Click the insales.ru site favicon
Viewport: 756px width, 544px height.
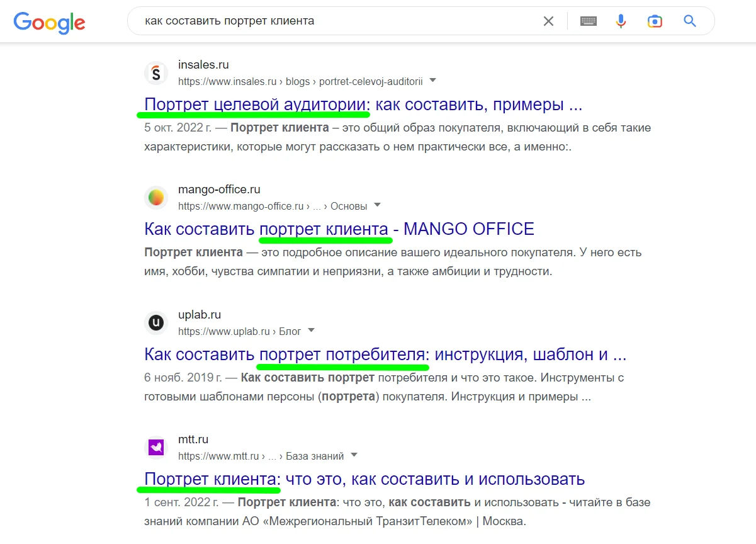click(x=156, y=73)
